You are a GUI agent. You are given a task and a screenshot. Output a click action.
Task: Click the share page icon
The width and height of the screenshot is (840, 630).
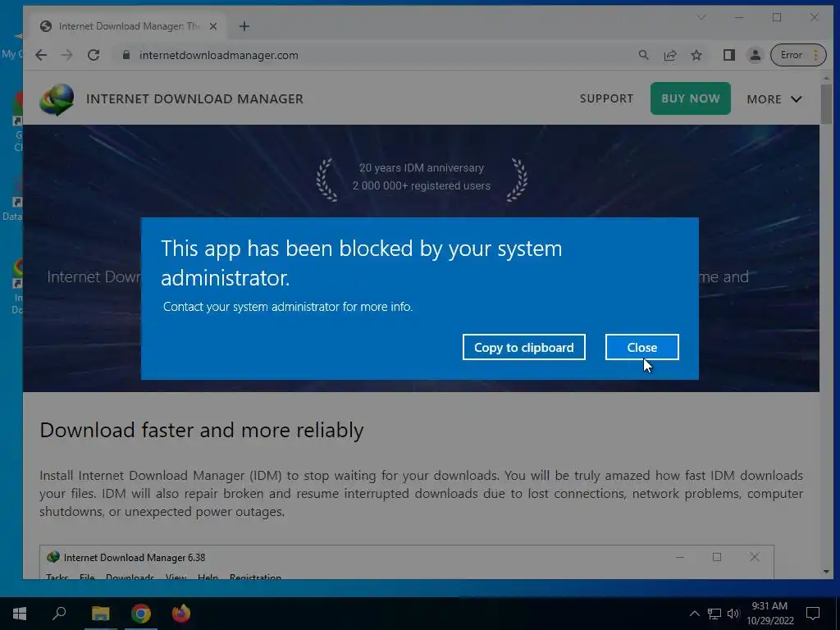pos(670,55)
